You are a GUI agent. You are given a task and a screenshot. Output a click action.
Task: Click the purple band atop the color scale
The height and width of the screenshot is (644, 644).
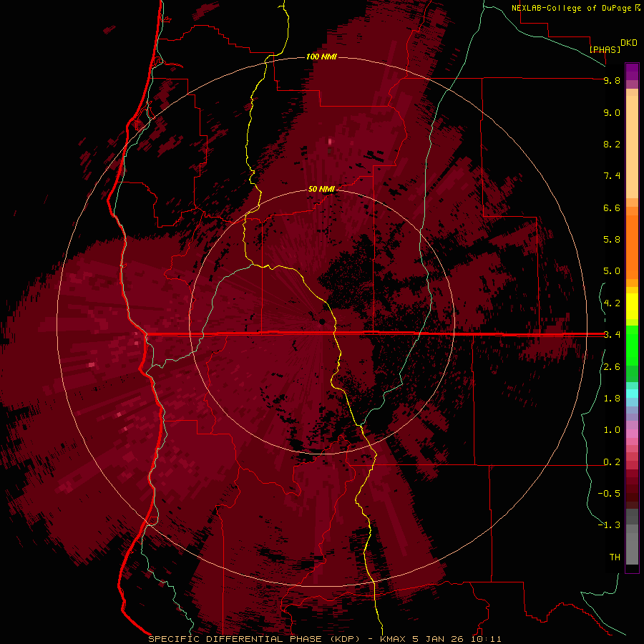coord(632,72)
